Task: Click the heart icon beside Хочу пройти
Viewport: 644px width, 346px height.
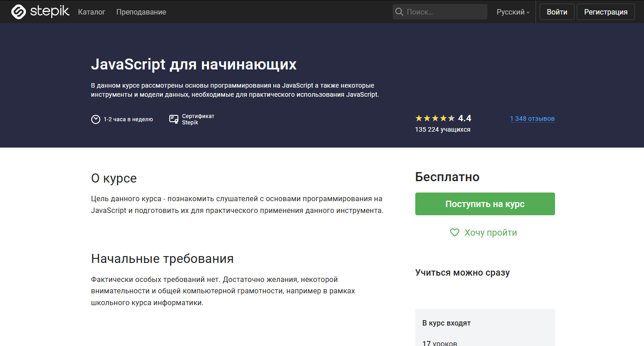Action: (455, 232)
